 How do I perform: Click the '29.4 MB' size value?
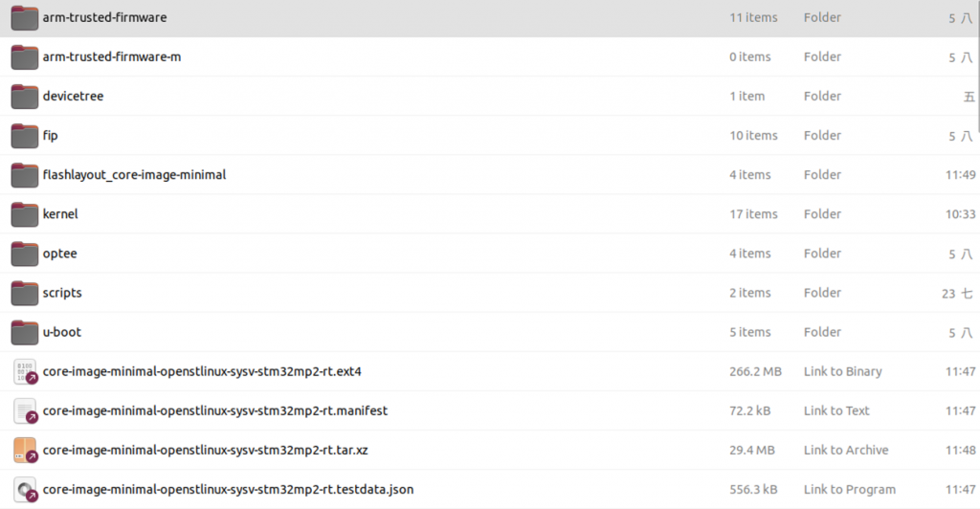pos(752,451)
